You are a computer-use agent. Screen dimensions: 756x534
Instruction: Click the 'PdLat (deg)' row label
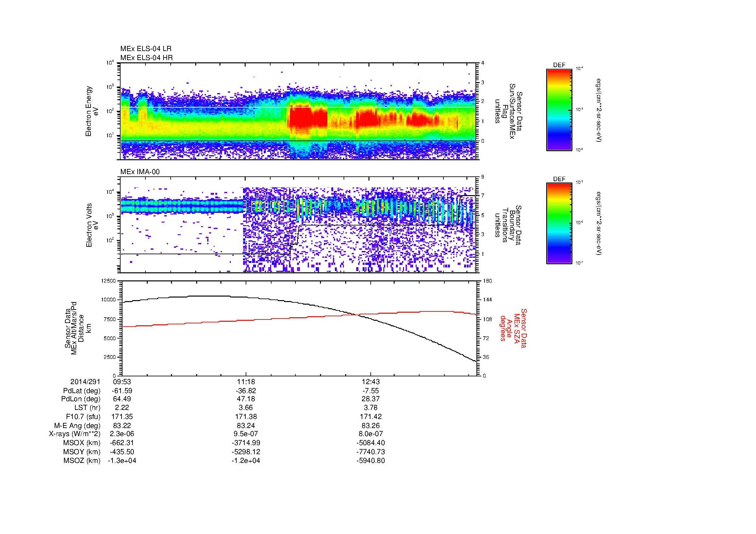tap(82, 391)
